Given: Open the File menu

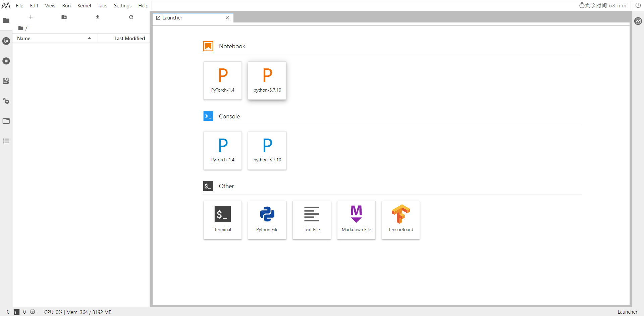Looking at the screenshot, I should click(x=20, y=6).
